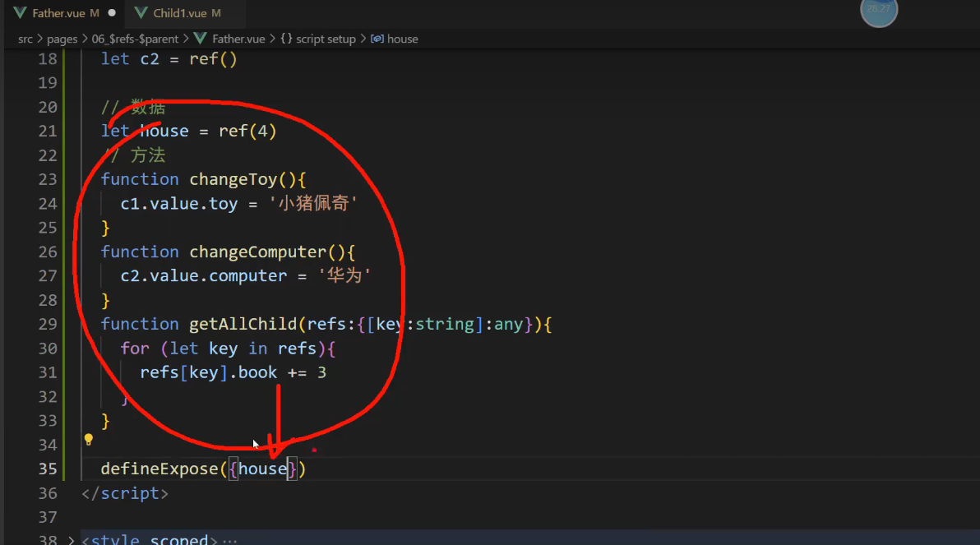Click the c1.value.toy expression
The image size is (980, 545).
tap(179, 204)
